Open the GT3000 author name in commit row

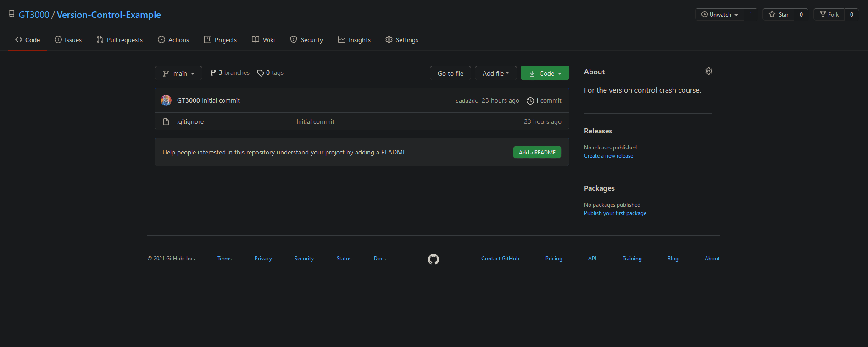[x=189, y=101]
